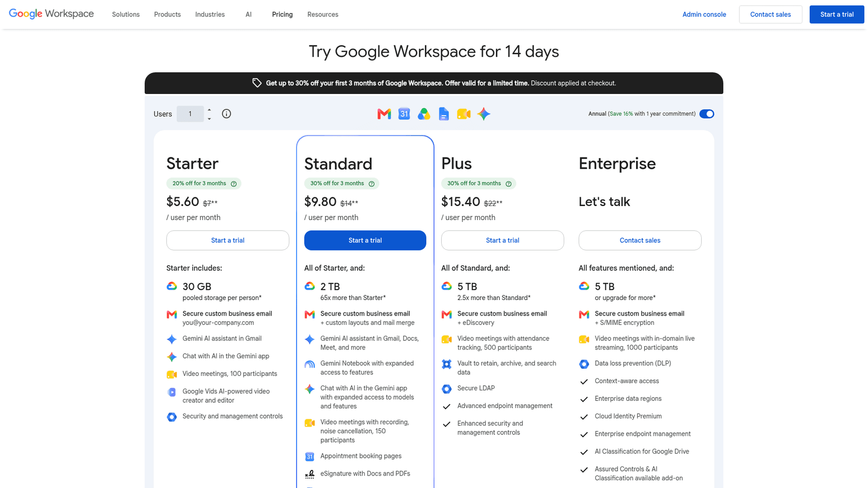868x488 pixels.
Task: Click the info icon next to Users
Action: pos(226,114)
